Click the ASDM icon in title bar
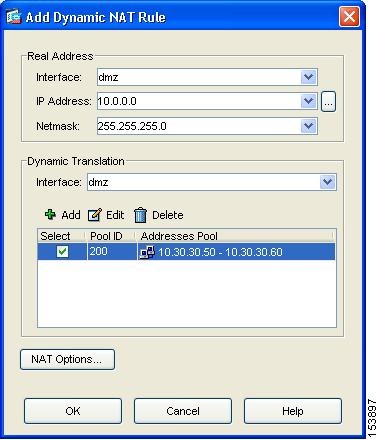The height and width of the screenshot is (440, 379). 14,17
